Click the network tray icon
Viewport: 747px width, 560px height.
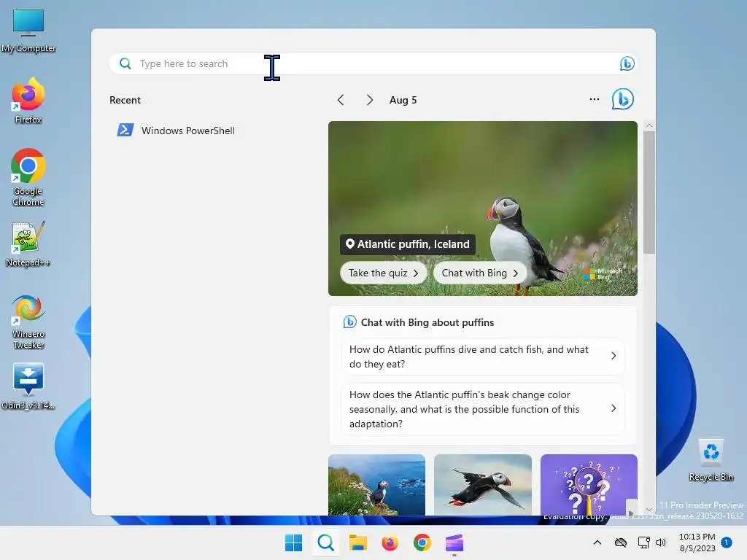[x=643, y=542]
